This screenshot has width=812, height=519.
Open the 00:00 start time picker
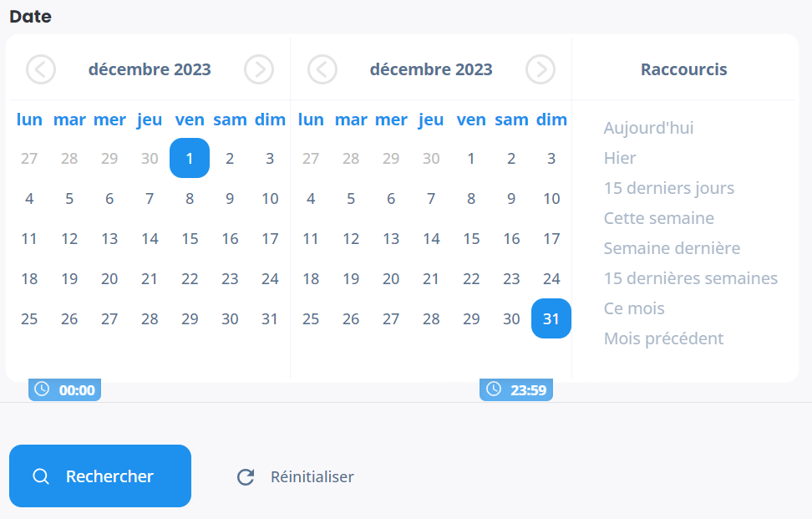pos(76,390)
